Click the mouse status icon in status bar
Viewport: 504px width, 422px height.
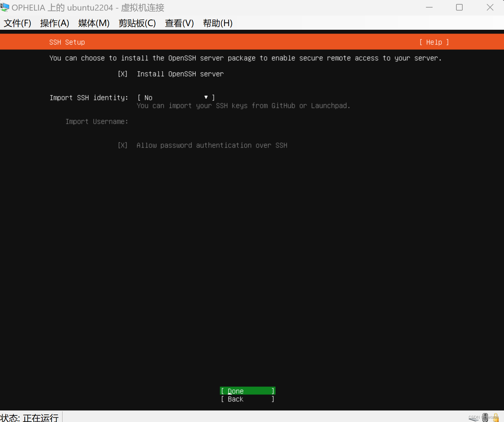click(x=485, y=417)
